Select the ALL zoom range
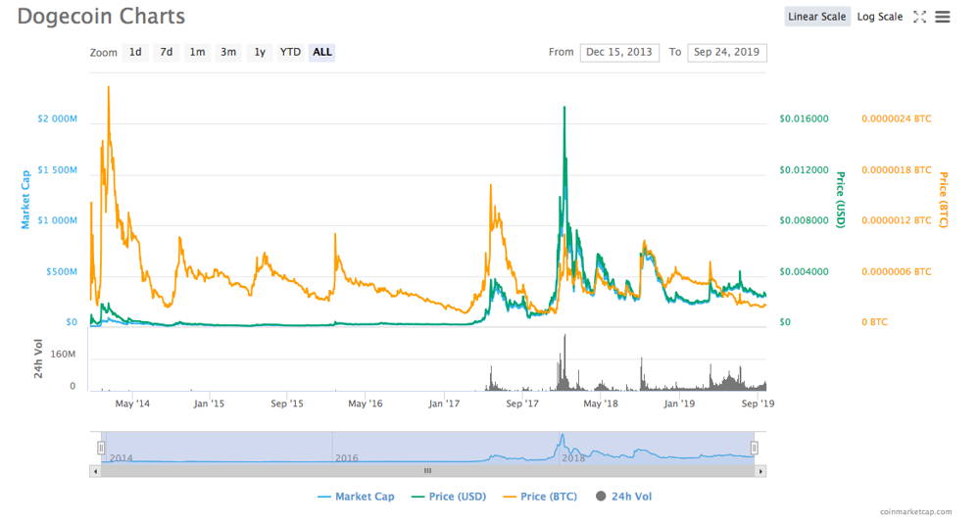Viewport: 980px width, 522px height. point(321,52)
